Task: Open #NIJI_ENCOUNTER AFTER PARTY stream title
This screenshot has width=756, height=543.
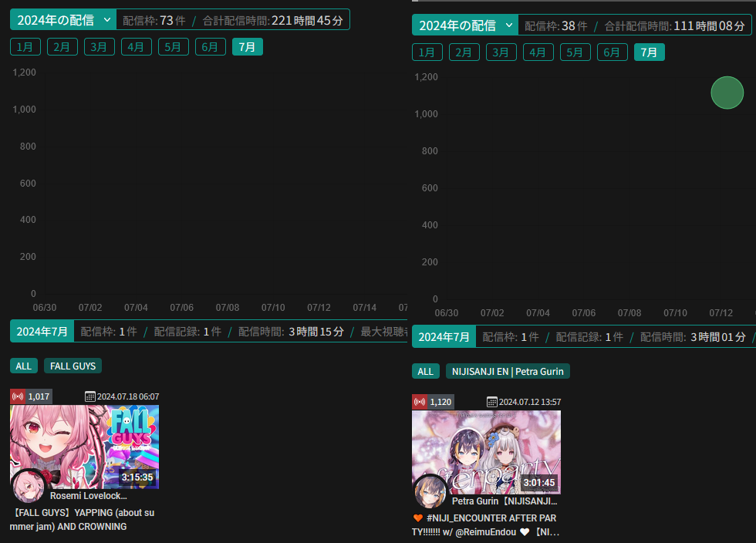Action: [x=485, y=524]
